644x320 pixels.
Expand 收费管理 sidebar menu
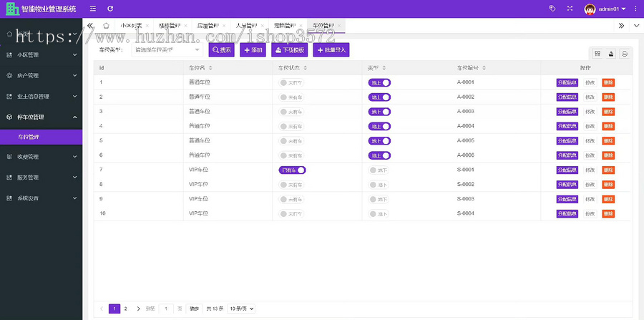41,157
